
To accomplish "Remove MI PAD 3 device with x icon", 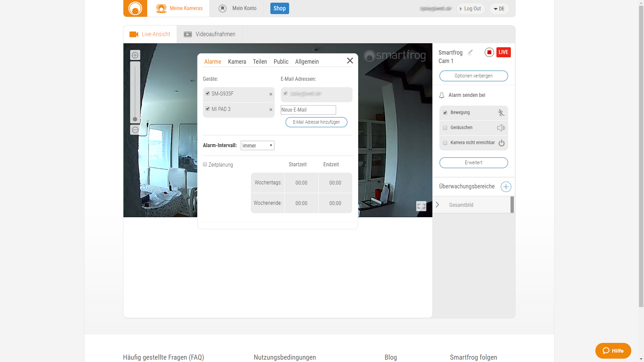I will pos(271,110).
